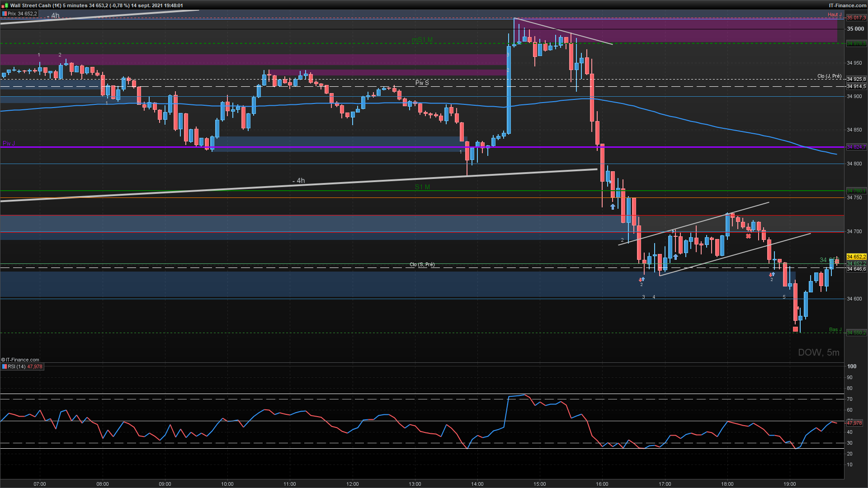Click the red square marker at day low
868x488 pixels.
tap(795, 329)
